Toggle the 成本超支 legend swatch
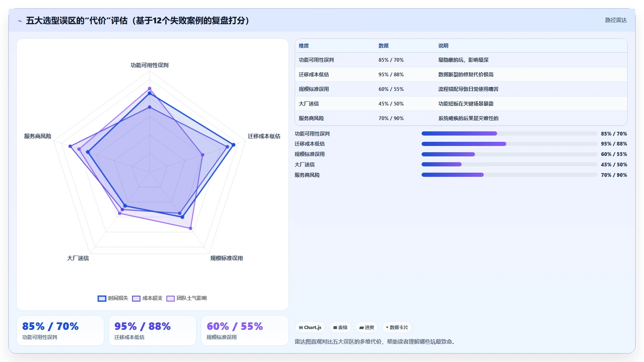Screen dimensions: 644x362 (136, 299)
